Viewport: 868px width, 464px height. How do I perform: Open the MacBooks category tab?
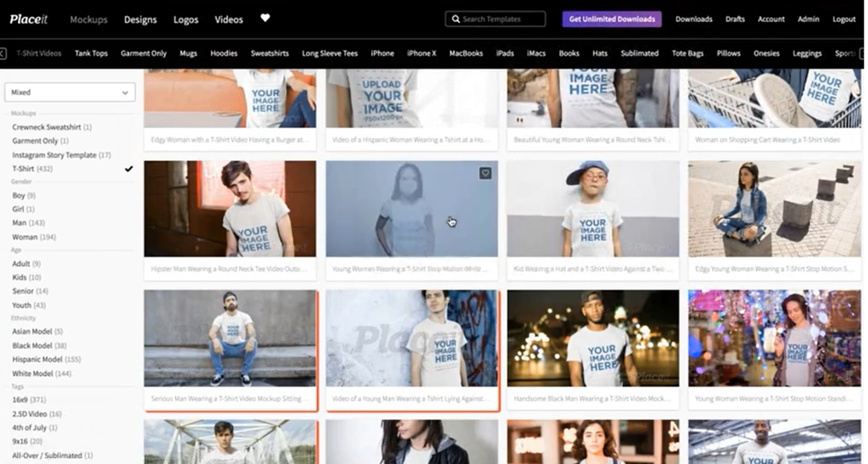tap(465, 53)
